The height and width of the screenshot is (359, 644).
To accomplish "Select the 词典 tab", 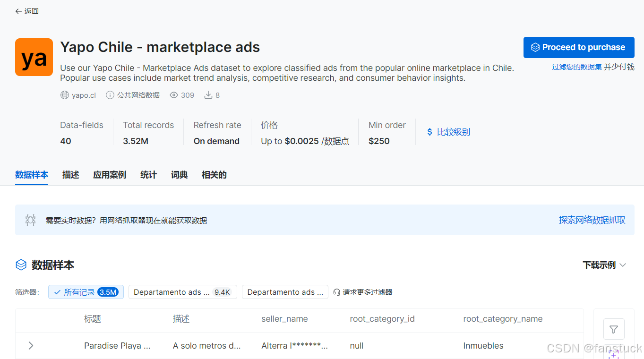I will tap(180, 175).
